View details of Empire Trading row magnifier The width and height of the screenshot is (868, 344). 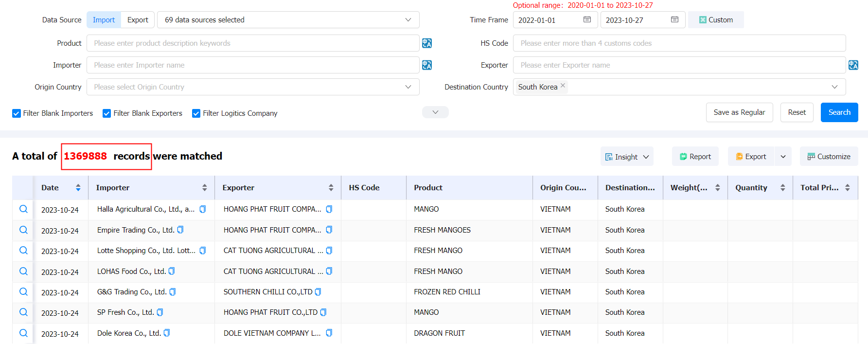point(23,230)
